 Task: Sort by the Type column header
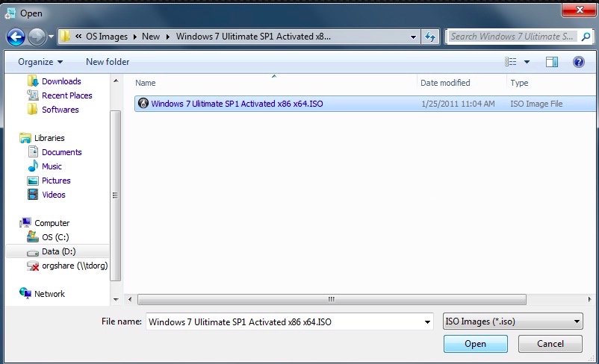[519, 83]
